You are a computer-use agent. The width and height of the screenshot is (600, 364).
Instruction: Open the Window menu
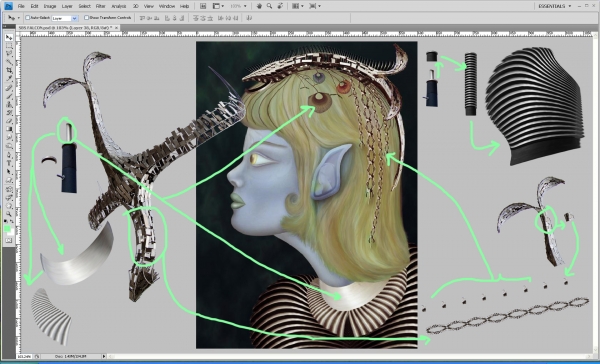click(x=167, y=6)
